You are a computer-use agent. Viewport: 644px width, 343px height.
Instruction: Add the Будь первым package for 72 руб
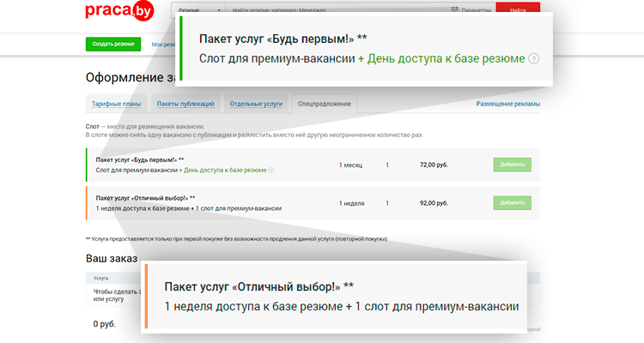(x=512, y=164)
